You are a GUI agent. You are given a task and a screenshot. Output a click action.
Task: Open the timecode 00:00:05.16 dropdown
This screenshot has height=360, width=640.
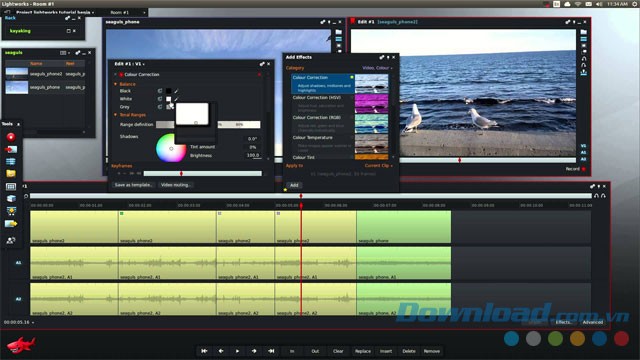19,322
